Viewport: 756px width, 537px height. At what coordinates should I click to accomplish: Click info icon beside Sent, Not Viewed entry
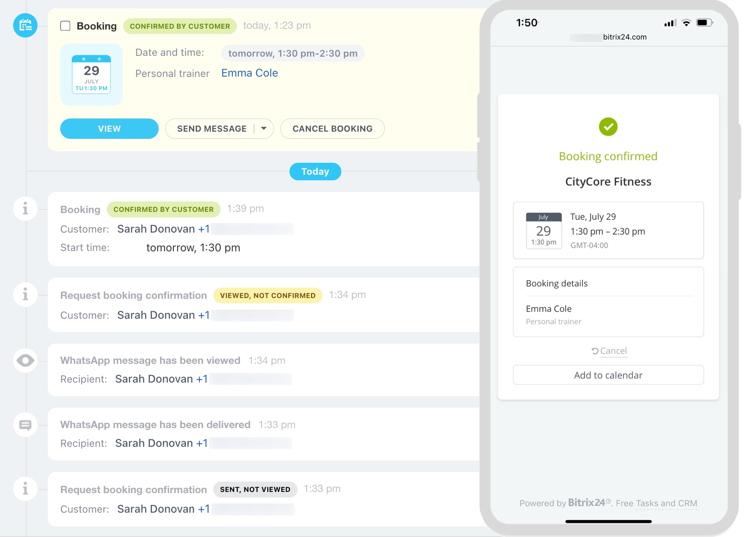pos(25,489)
